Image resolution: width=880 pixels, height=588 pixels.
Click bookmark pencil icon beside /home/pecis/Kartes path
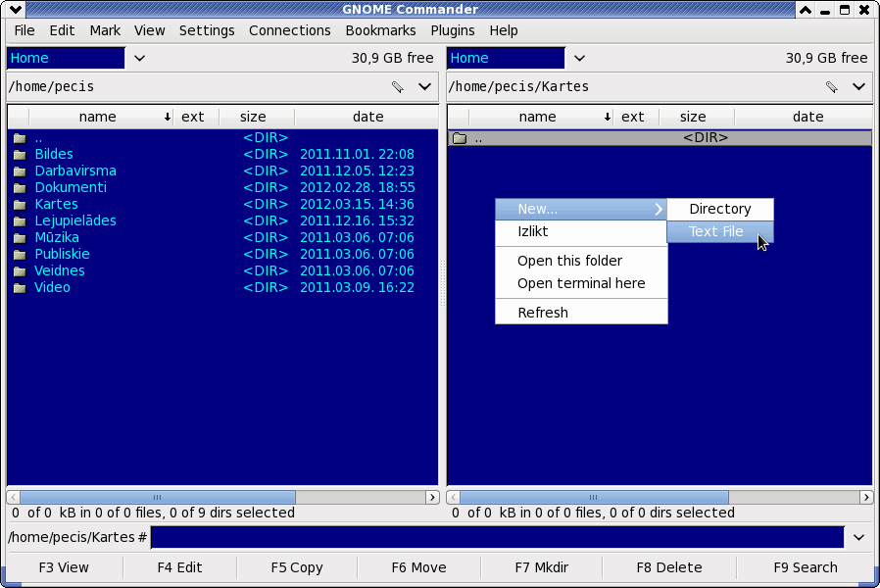click(x=832, y=87)
